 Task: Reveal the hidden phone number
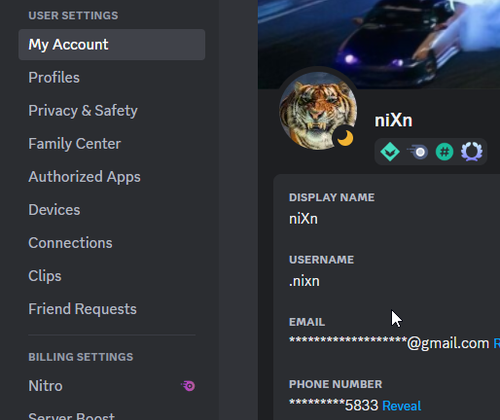pos(402,406)
